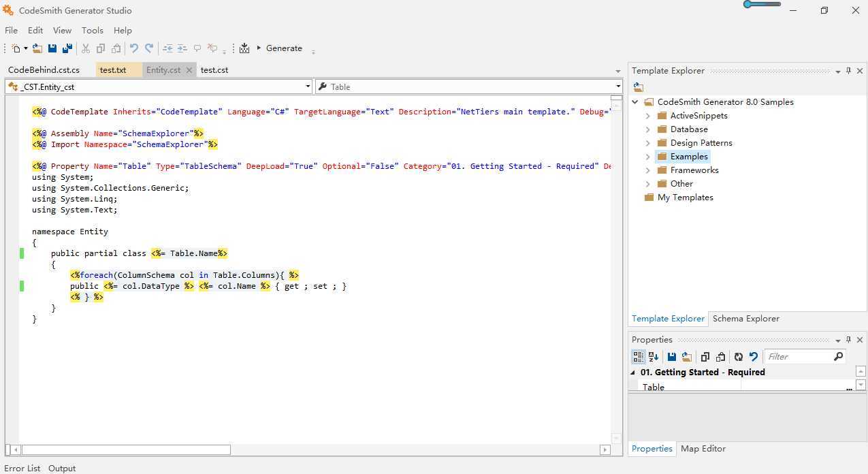Click the Save All toolbar icon
868x474 pixels.
tap(67, 48)
